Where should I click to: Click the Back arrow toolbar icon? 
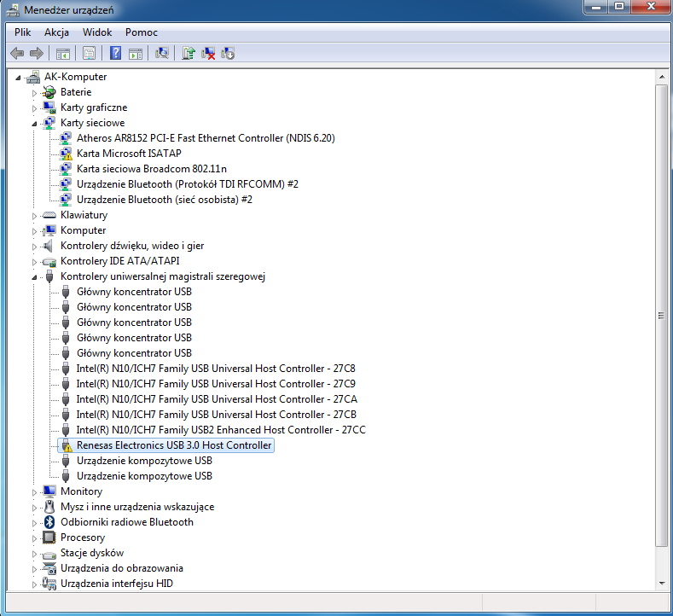click(17, 53)
